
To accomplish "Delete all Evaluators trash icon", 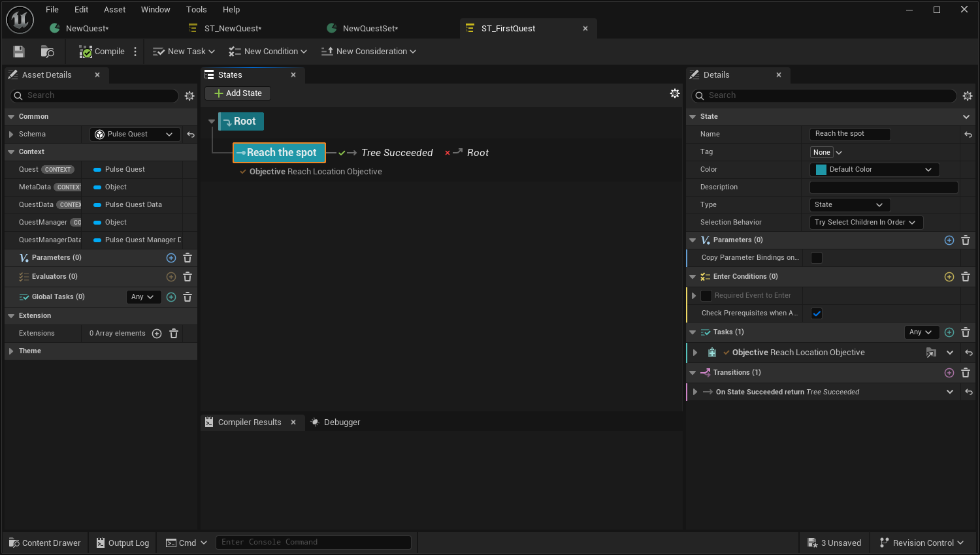I will (x=188, y=277).
